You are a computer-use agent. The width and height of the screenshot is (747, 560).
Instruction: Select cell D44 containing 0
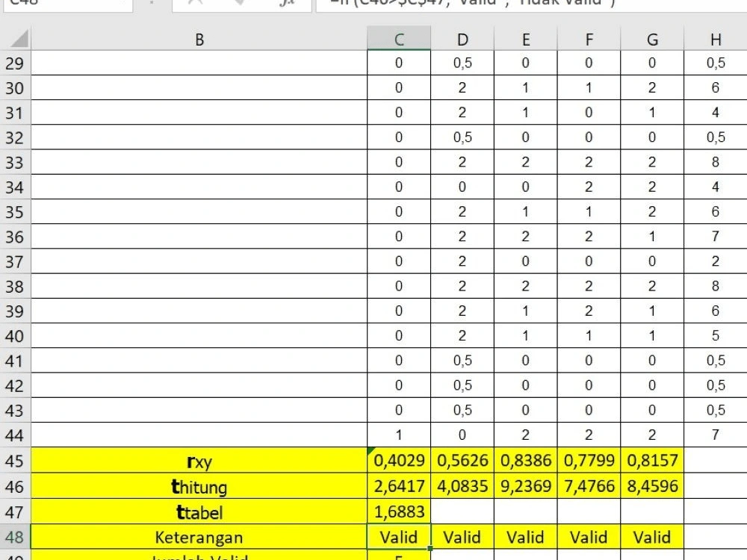(462, 435)
